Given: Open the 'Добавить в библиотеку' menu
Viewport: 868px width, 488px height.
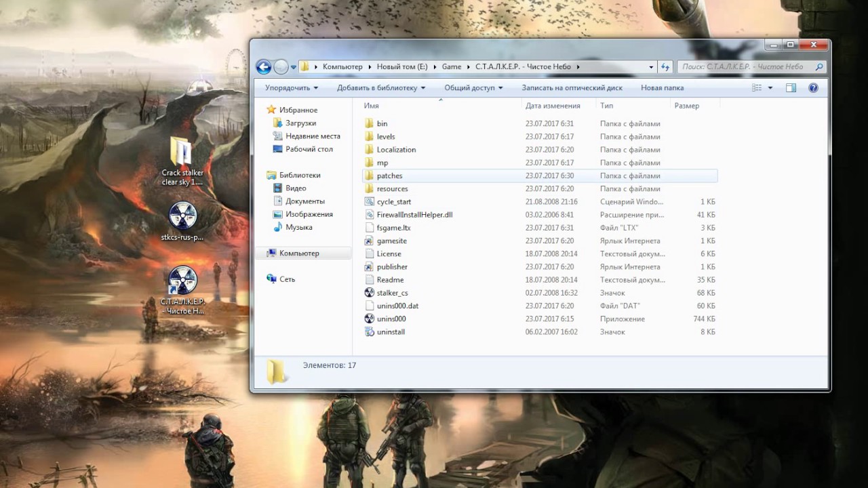Looking at the screenshot, I should tap(381, 88).
